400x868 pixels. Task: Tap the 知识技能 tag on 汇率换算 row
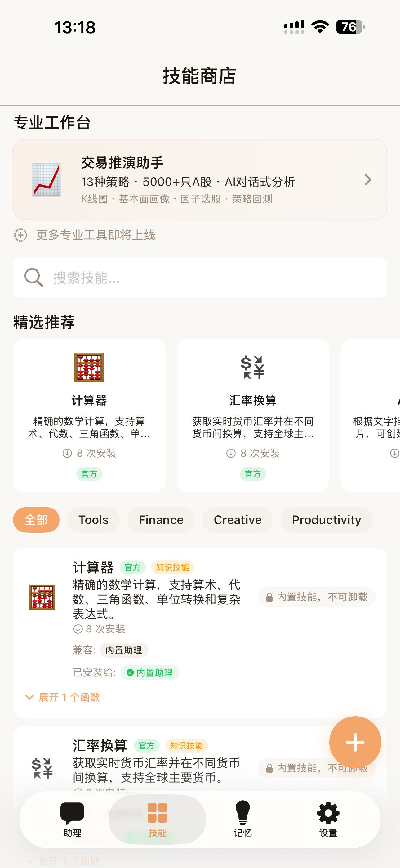tap(187, 745)
